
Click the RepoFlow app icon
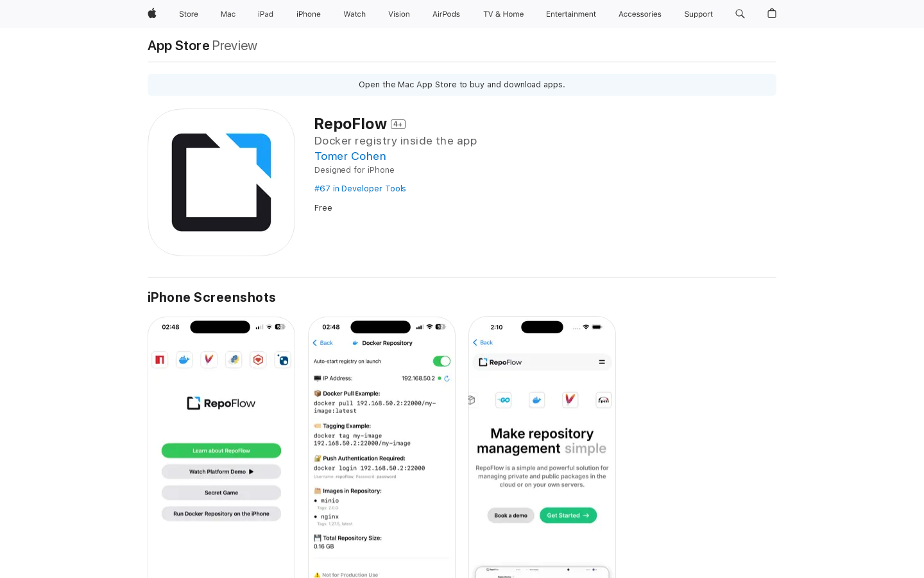(x=221, y=182)
